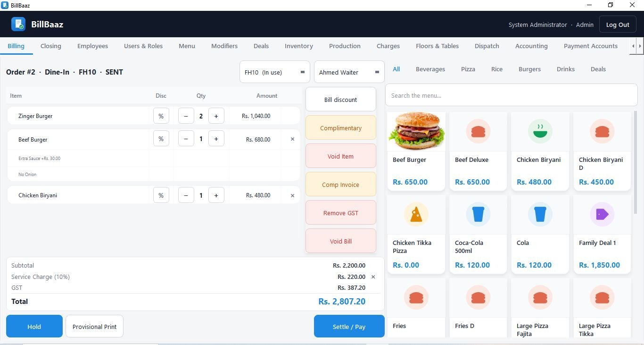Decrease Chicken Biryani quantity

click(x=186, y=195)
